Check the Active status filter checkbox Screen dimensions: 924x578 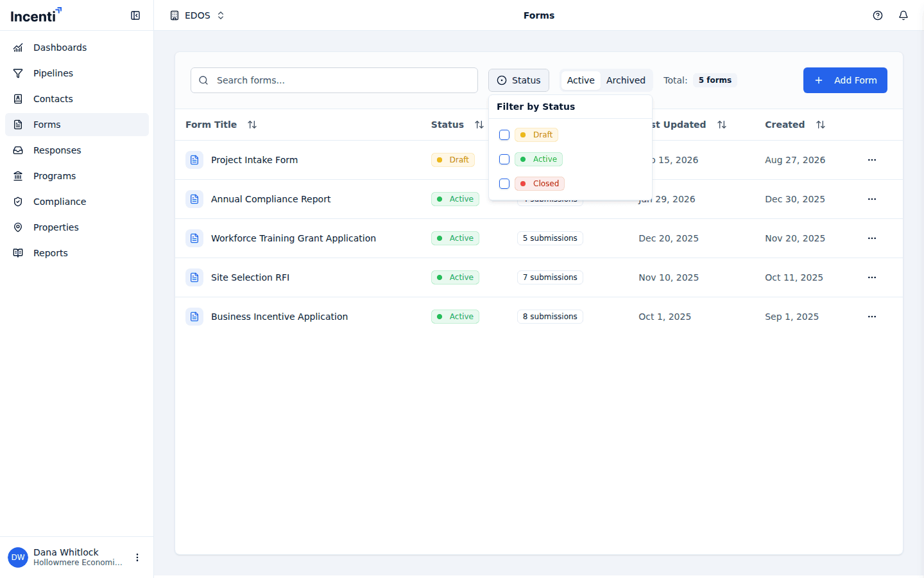point(504,159)
